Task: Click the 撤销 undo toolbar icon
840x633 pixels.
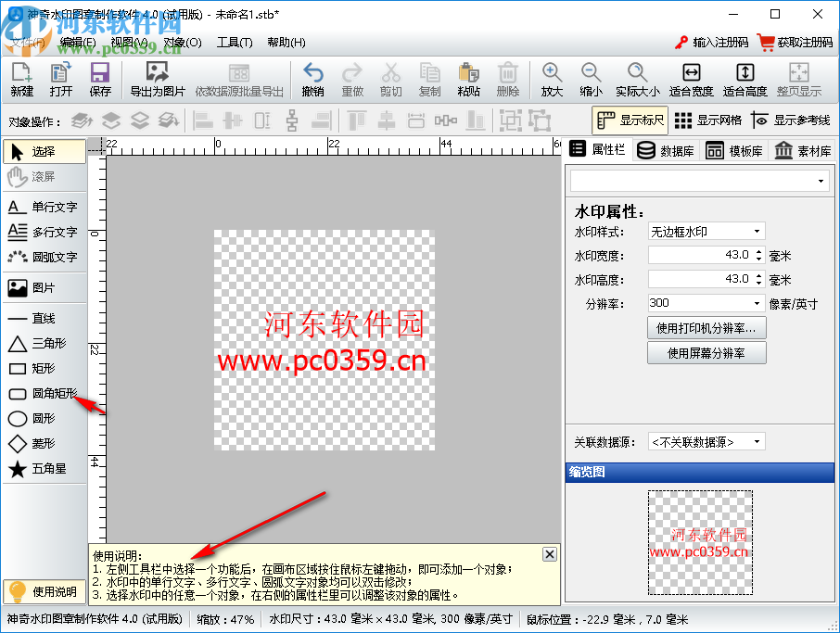Action: pos(312,79)
